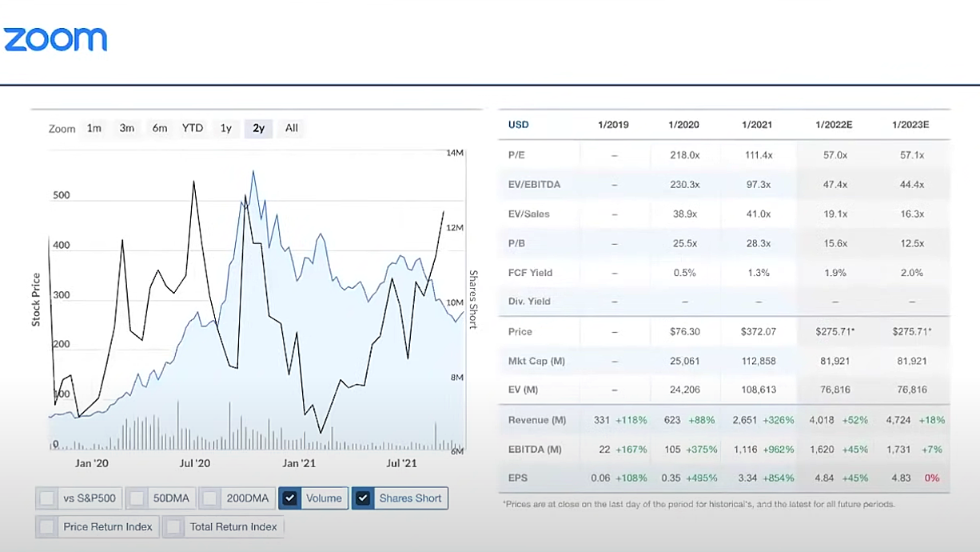Click the 1/2020 column header
Viewport: 980px width, 552px height.
[x=684, y=125]
